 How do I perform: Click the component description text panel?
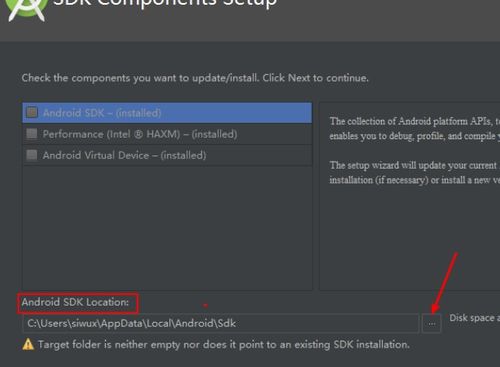point(410,197)
